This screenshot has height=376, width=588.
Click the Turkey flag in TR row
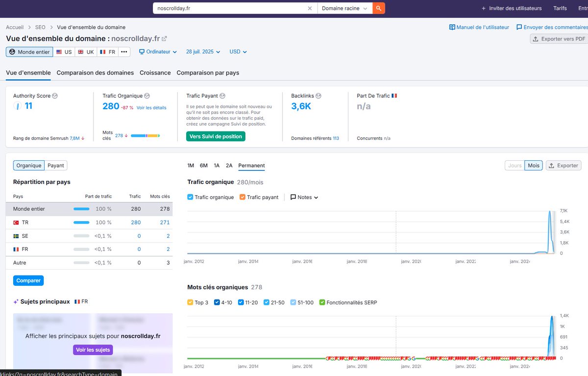click(16, 223)
